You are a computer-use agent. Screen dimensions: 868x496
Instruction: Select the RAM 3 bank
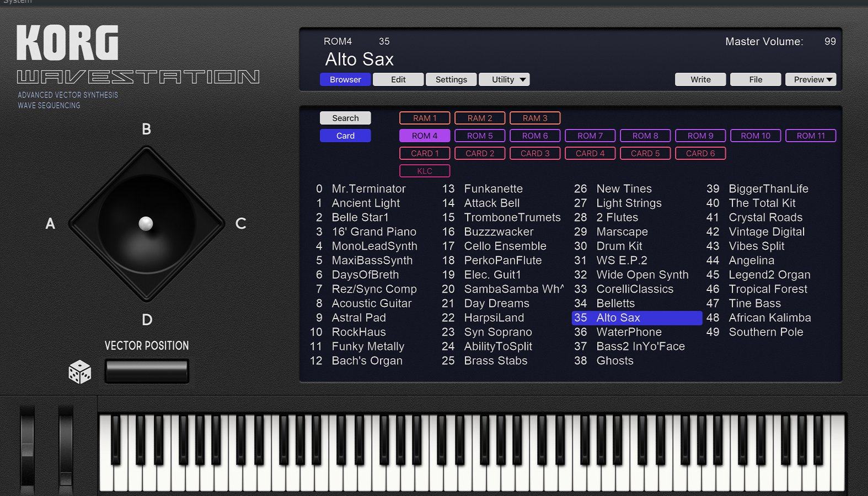535,118
